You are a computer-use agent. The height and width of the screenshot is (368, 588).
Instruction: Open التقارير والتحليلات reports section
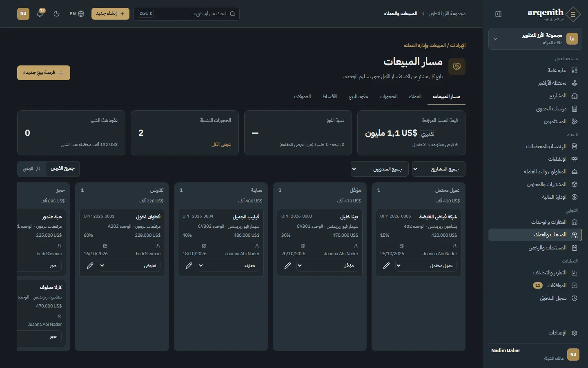click(535, 273)
